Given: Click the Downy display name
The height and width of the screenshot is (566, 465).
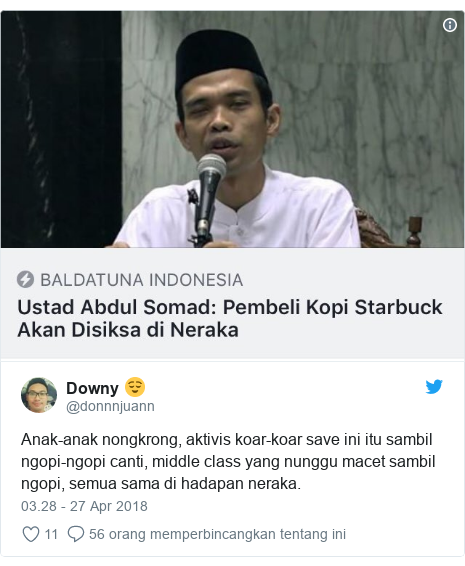Looking at the screenshot, I should [x=92, y=388].
